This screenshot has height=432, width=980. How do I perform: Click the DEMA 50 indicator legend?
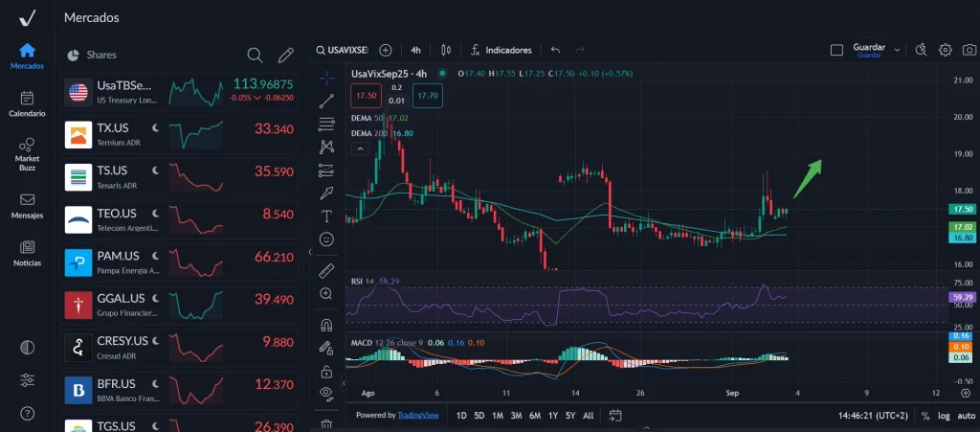pyautogui.click(x=381, y=118)
